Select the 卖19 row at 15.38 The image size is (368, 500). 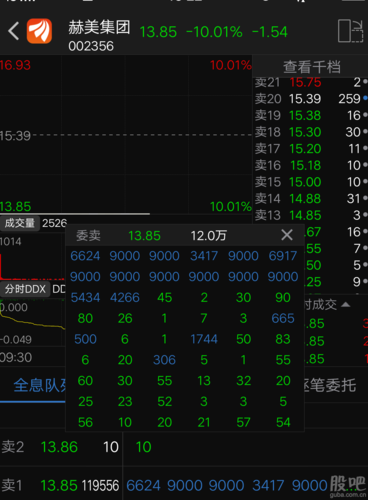[311, 115]
